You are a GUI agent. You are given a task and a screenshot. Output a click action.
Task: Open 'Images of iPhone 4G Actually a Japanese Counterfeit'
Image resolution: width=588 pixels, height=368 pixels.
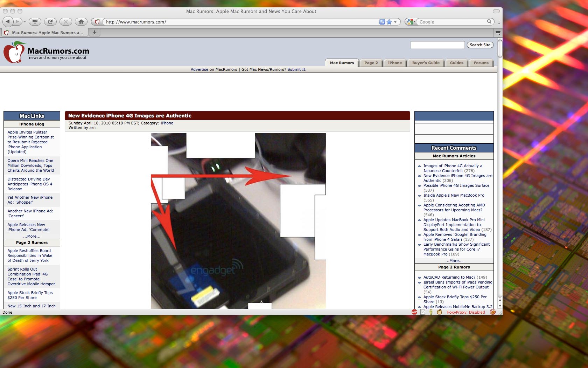[453, 168]
